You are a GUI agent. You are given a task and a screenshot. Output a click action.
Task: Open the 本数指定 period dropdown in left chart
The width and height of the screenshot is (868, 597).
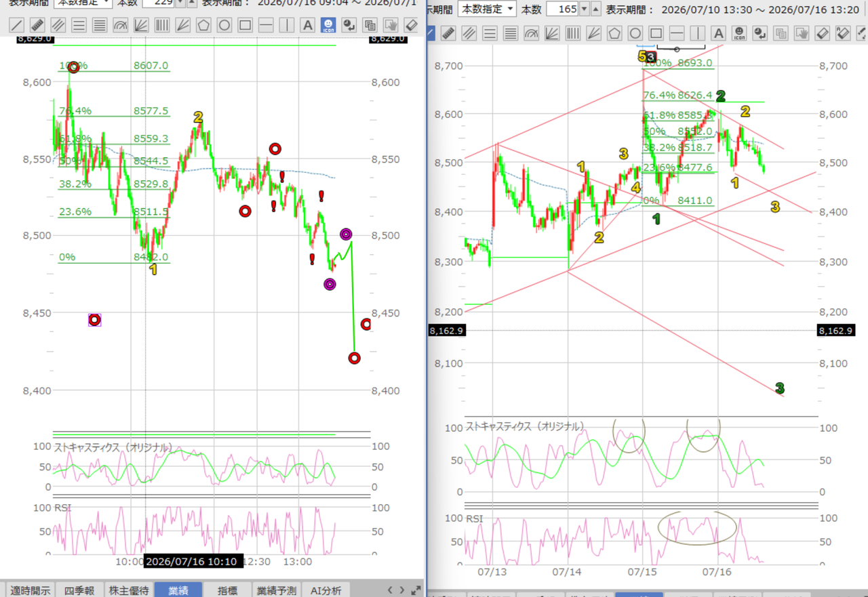click(83, 3)
